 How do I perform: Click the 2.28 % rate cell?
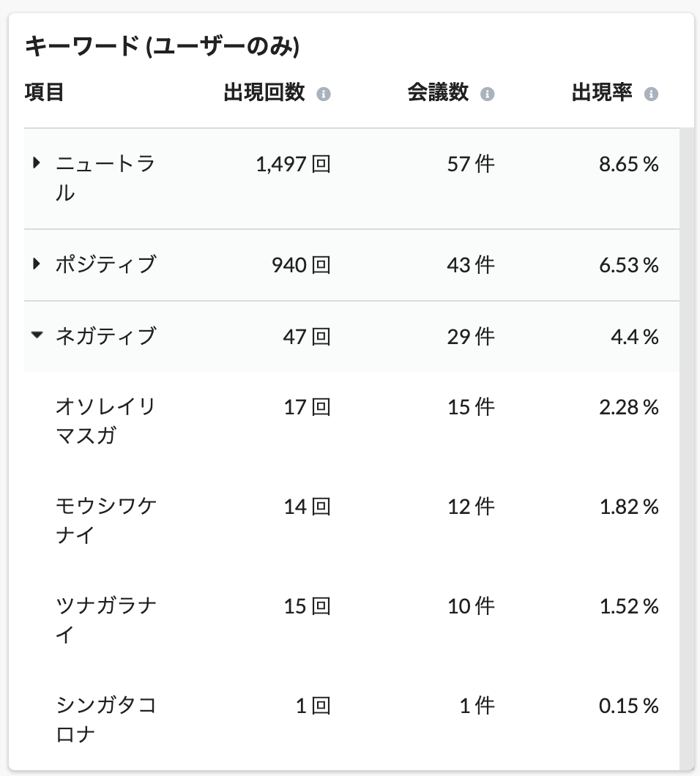coord(629,407)
